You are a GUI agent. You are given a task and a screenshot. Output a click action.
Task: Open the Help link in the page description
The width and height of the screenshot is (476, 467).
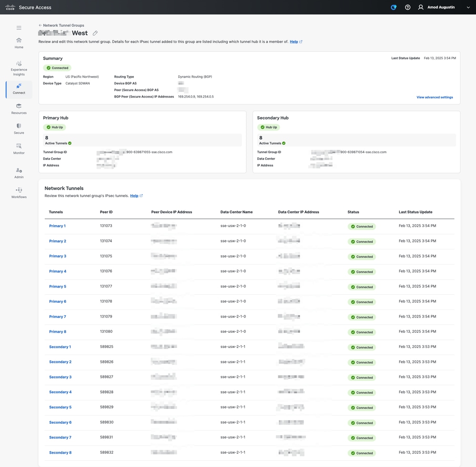(x=296, y=41)
